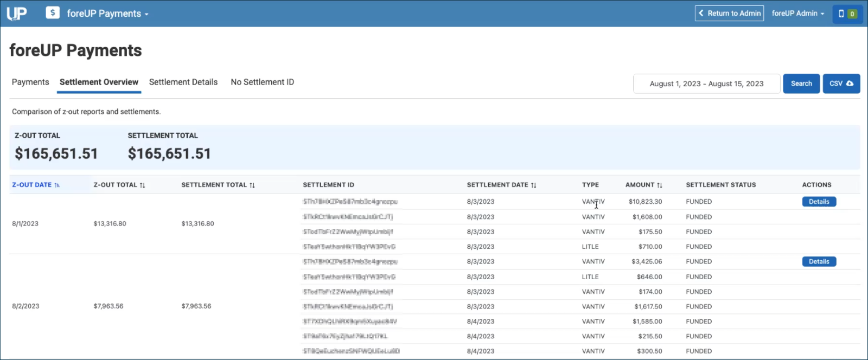
Task: Sort by SETTLEMENT DATE column
Action: (x=502, y=185)
